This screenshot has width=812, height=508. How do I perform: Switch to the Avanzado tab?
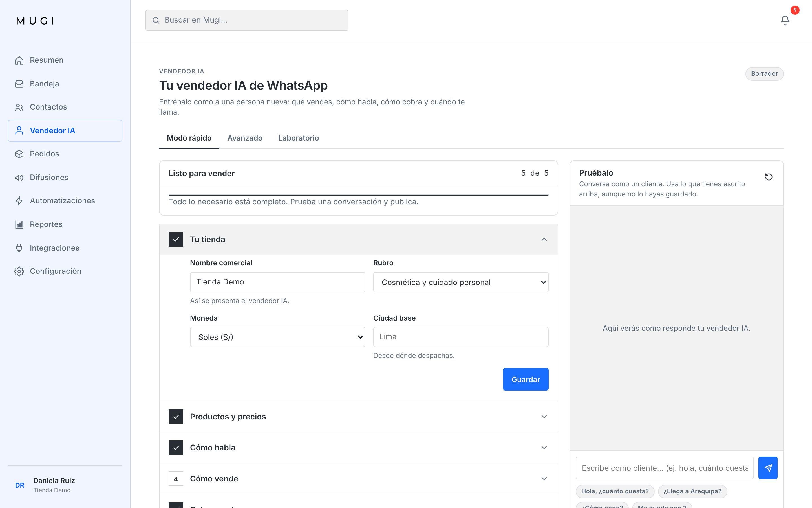click(x=245, y=138)
